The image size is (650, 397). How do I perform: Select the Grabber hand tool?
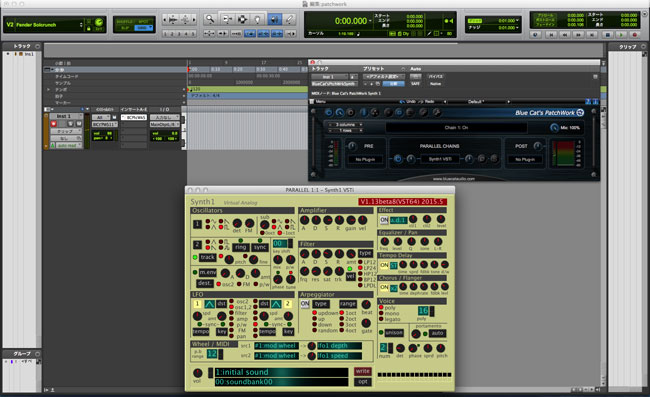[257, 19]
